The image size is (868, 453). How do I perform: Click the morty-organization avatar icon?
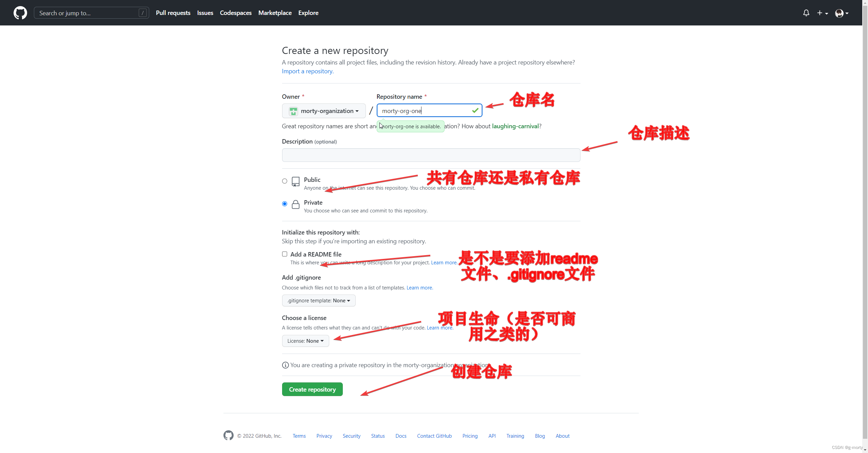tap(293, 111)
